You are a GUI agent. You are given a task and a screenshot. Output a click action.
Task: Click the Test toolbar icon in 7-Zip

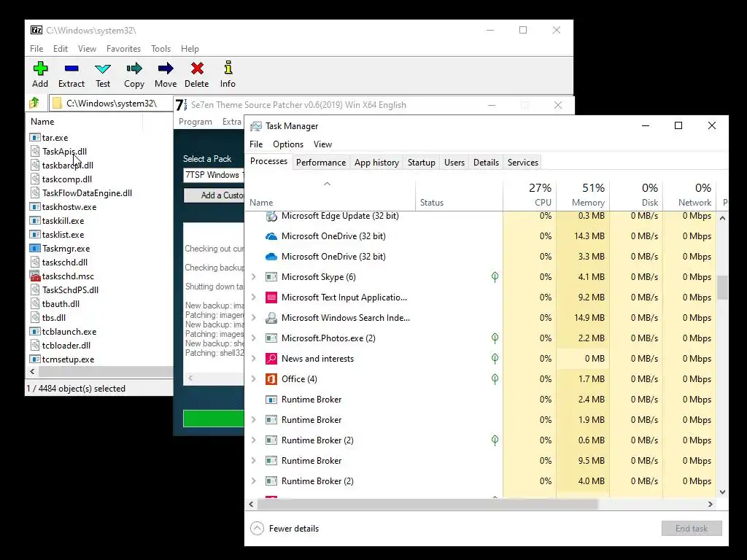(x=102, y=69)
